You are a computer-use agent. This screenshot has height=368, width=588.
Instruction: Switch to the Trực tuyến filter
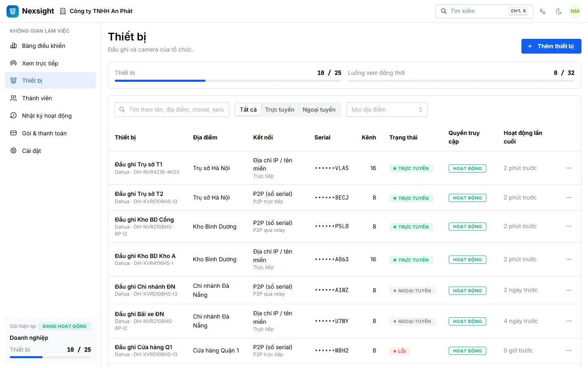pyautogui.click(x=280, y=110)
